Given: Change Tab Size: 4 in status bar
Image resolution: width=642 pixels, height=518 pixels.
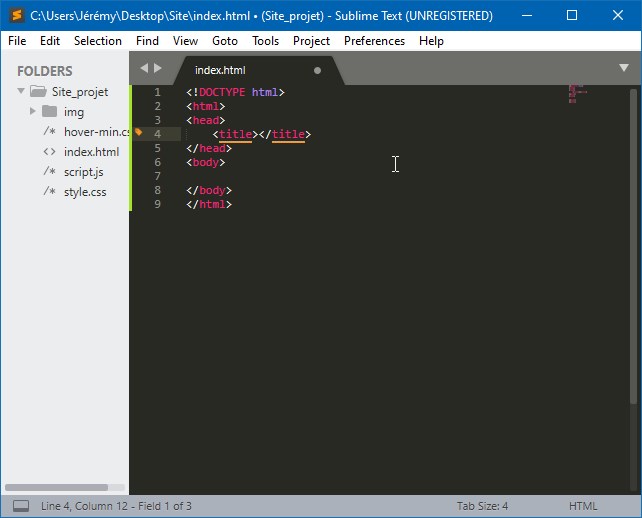Looking at the screenshot, I should [482, 506].
